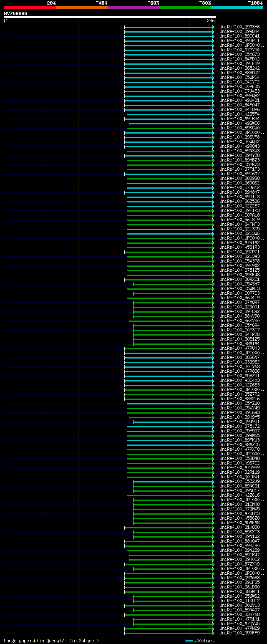Viewport: 267px width, 644px height.
Task: Select label UniRef100_B9I693
Action: pos(239,412)
